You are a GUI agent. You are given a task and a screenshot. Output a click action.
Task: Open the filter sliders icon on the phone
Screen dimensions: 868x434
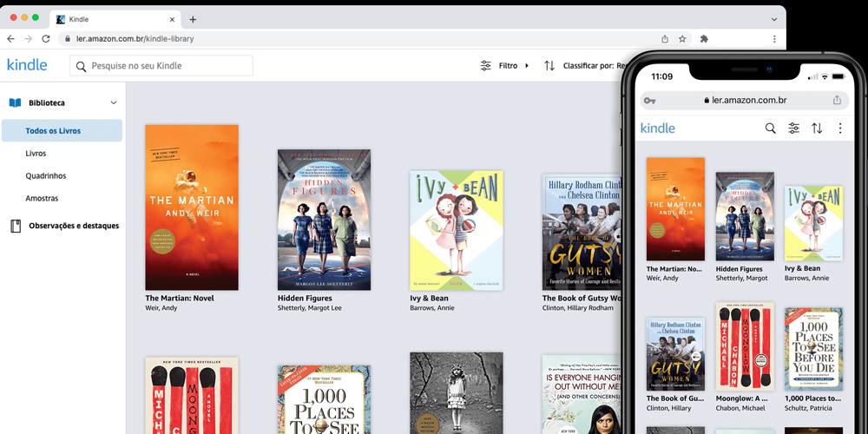[x=793, y=128]
